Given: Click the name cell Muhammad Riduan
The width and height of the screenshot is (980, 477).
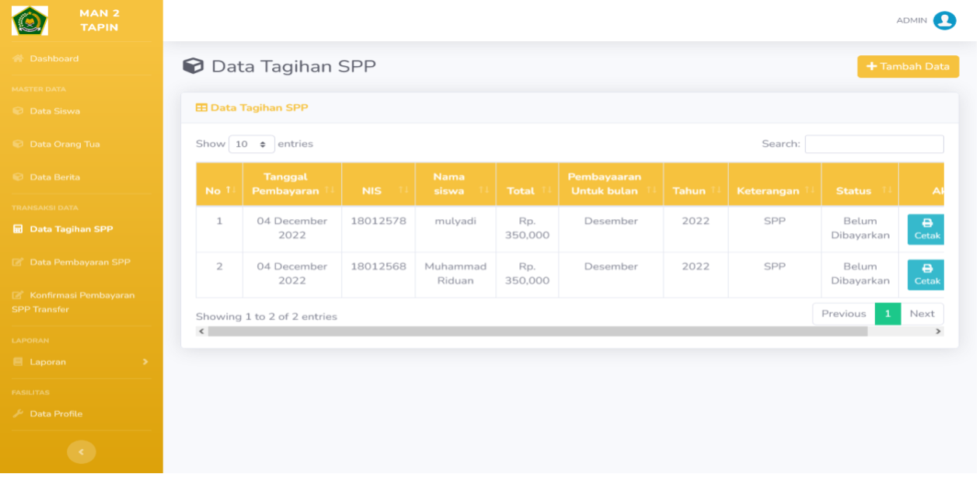Looking at the screenshot, I should pyautogui.click(x=455, y=273).
